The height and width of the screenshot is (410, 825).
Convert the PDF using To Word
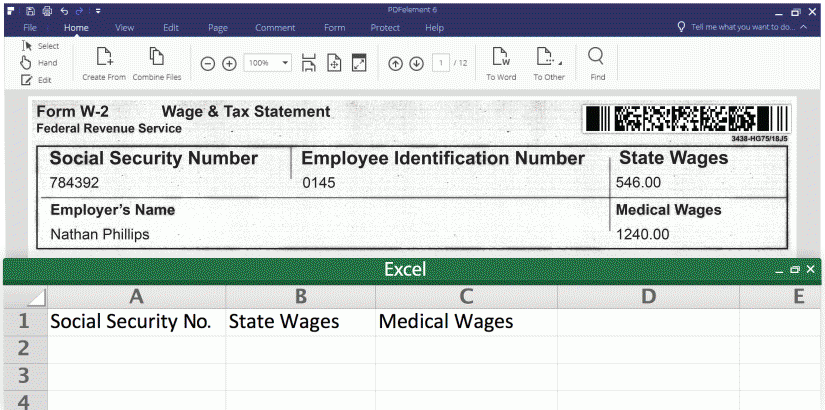click(501, 58)
